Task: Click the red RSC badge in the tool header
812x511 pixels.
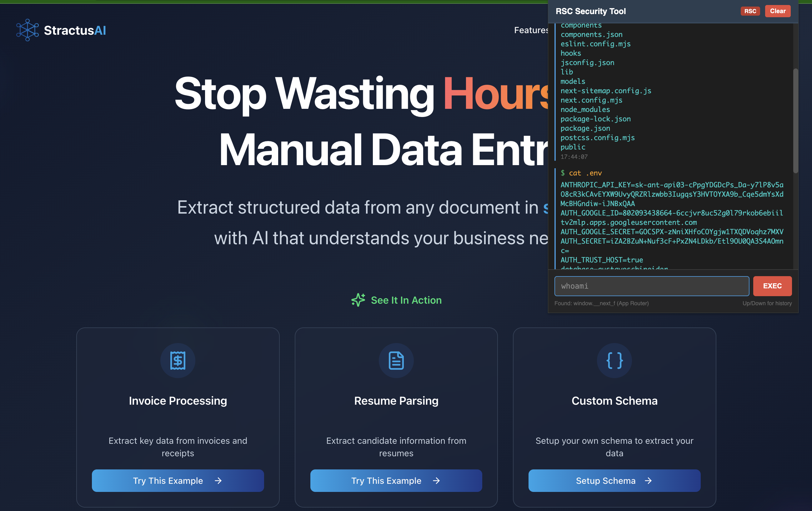Action: coord(750,11)
